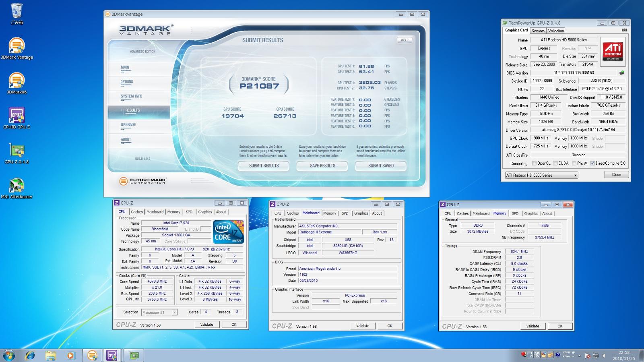Screen dimensions: 644x362
Task: Toggle the OpenCL checkbox in GPU-Z
Action: pos(534,163)
